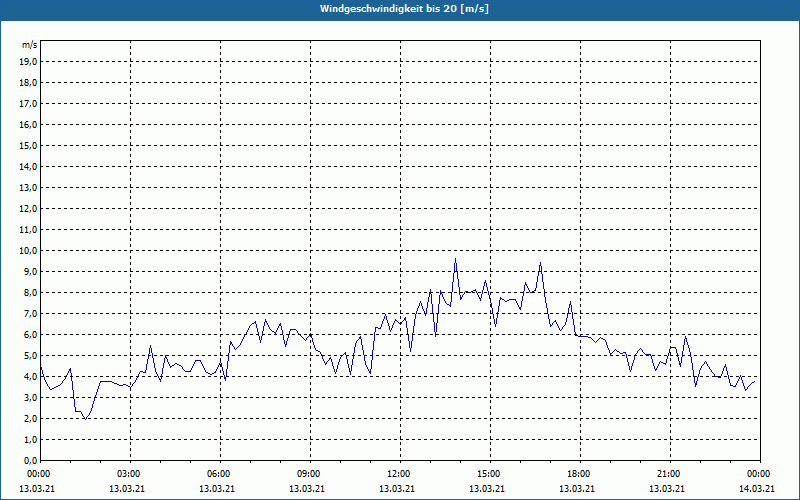The image size is (800, 500).
Task: Select the 11,0 y-axis label
Action: click(29, 230)
